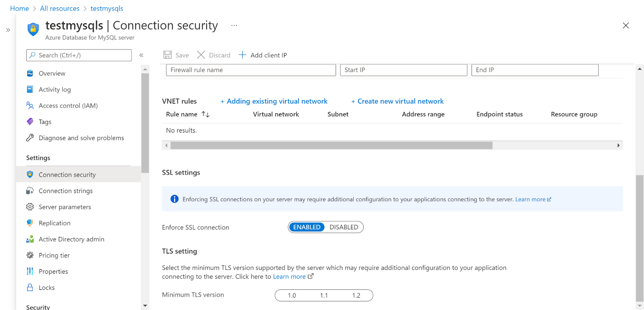Select minimum TLS version 1.2
Viewport: 644px width, 310px height.
(x=356, y=295)
